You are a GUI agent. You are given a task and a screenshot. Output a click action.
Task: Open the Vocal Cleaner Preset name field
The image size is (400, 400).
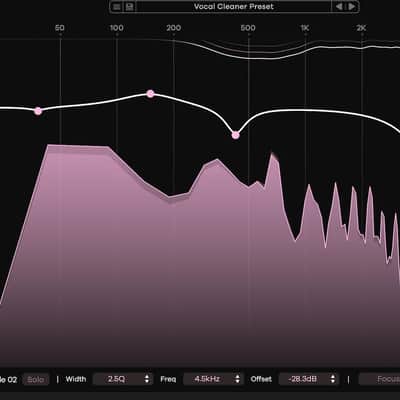point(234,7)
